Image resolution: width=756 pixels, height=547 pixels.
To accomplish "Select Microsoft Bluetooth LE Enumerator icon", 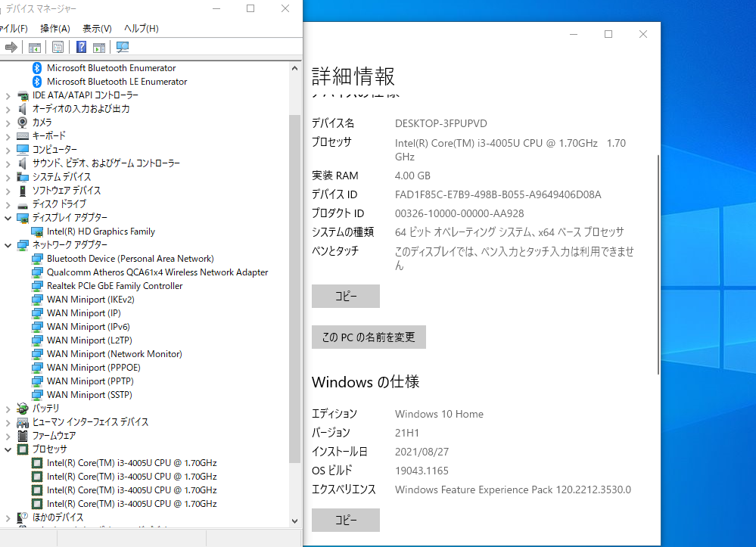I will click(x=37, y=82).
